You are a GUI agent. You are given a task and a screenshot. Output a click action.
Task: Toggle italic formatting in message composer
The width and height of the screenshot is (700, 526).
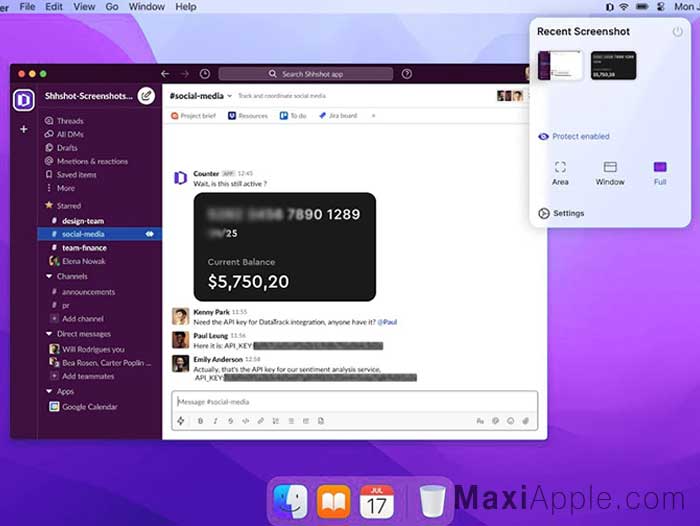coord(216,421)
